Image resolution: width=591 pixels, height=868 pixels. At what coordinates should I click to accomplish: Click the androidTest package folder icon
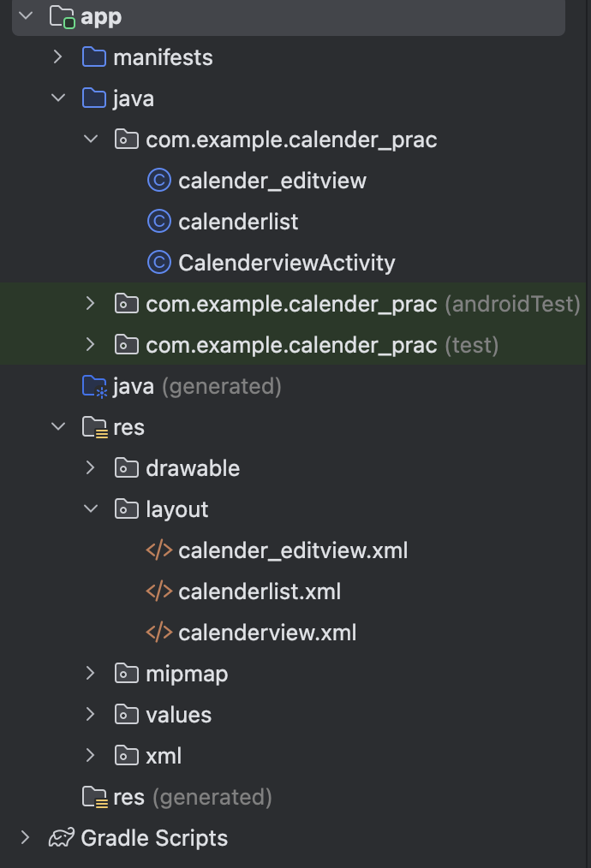pos(126,303)
